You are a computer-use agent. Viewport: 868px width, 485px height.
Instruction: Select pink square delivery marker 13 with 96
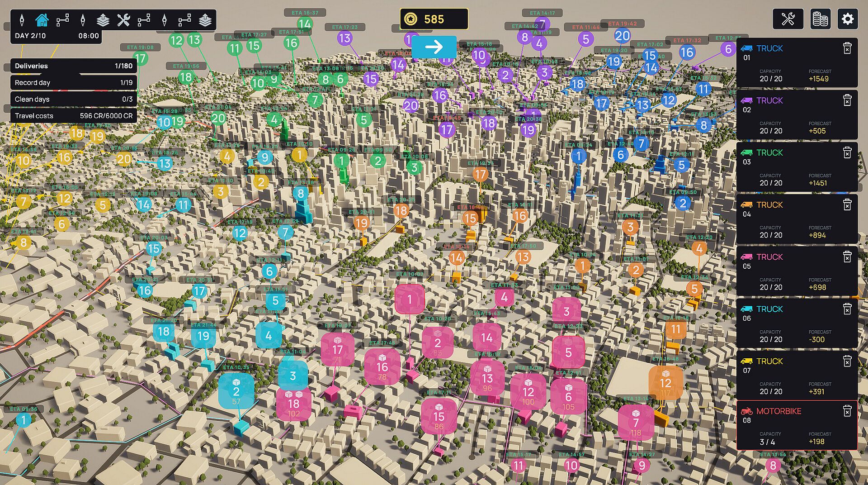[x=487, y=378]
